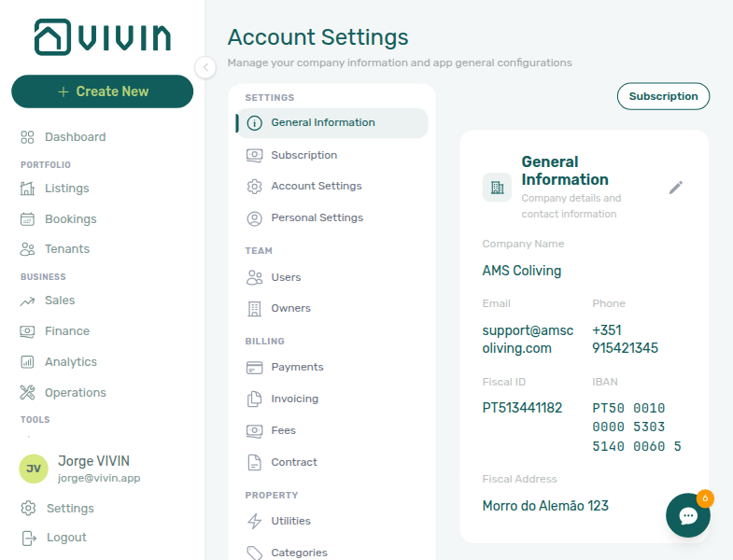Click the Fees banknote icon
The height and width of the screenshot is (560, 733).
point(254,430)
